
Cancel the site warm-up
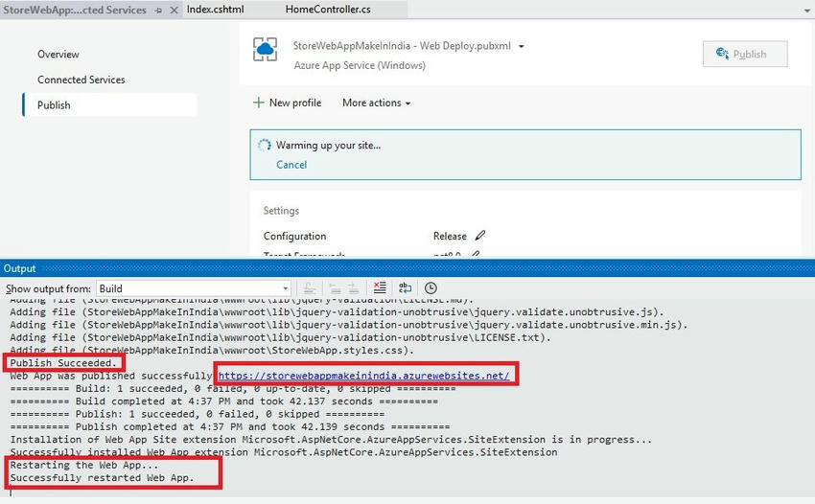291,165
